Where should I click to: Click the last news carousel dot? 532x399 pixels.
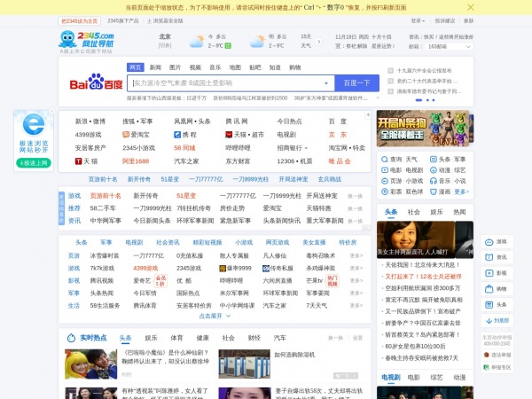[434, 100]
